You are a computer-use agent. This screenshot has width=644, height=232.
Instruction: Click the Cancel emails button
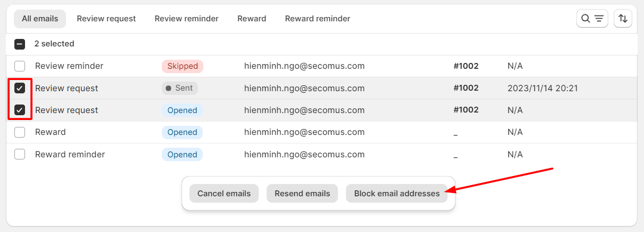pos(224,194)
